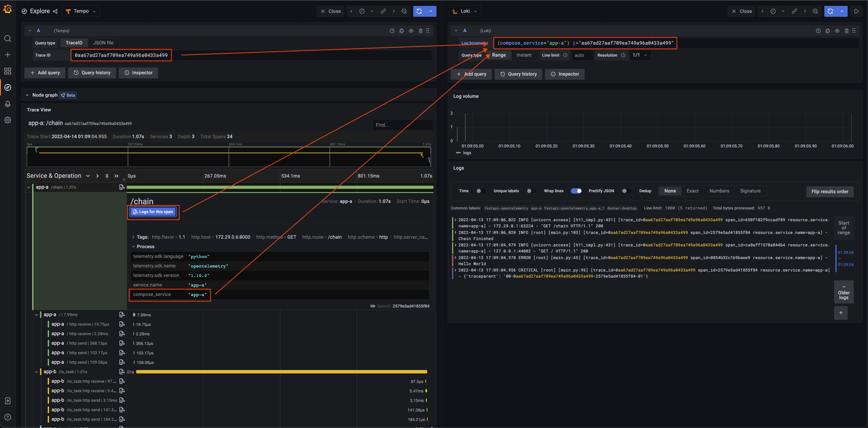Switch to JSON file query type tab
The height and width of the screenshot is (428, 868).
pos(103,43)
